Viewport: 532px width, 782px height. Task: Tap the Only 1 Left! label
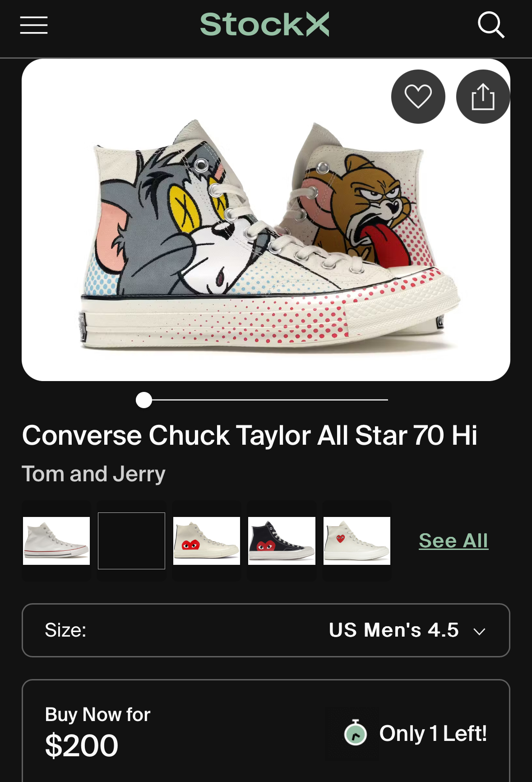pyautogui.click(x=433, y=733)
